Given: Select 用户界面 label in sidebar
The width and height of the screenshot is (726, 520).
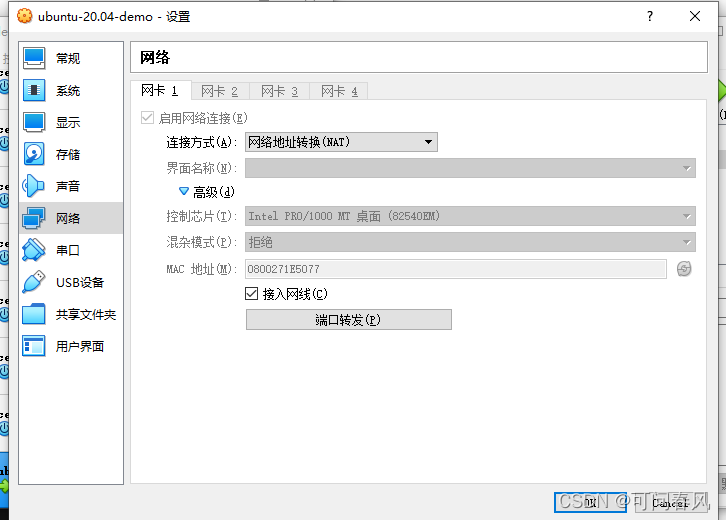Looking at the screenshot, I should [x=80, y=346].
